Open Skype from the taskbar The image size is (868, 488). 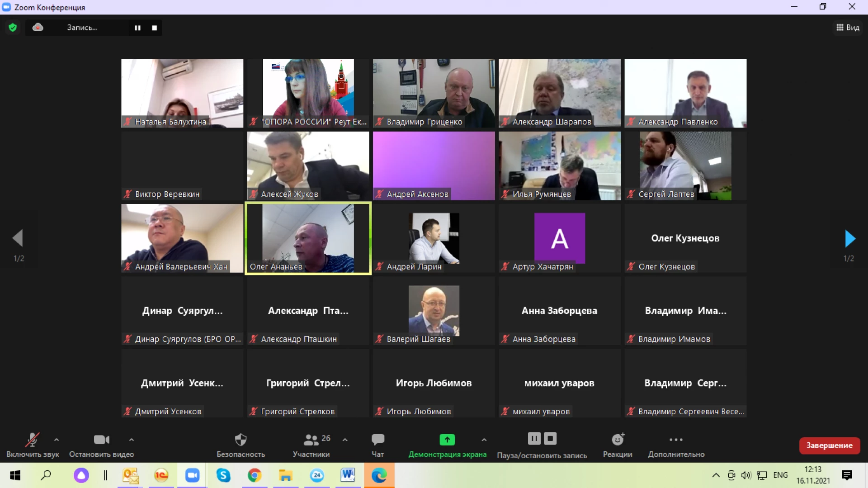pos(223,475)
